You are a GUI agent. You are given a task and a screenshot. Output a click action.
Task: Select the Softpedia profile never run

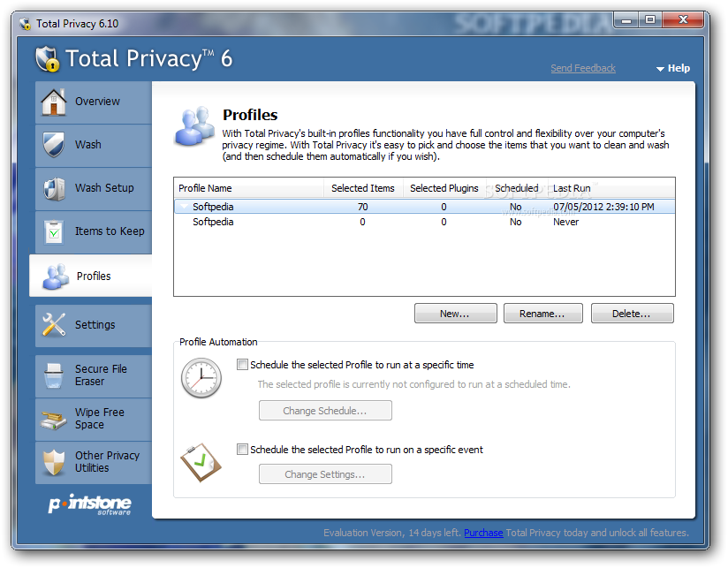coord(424,222)
